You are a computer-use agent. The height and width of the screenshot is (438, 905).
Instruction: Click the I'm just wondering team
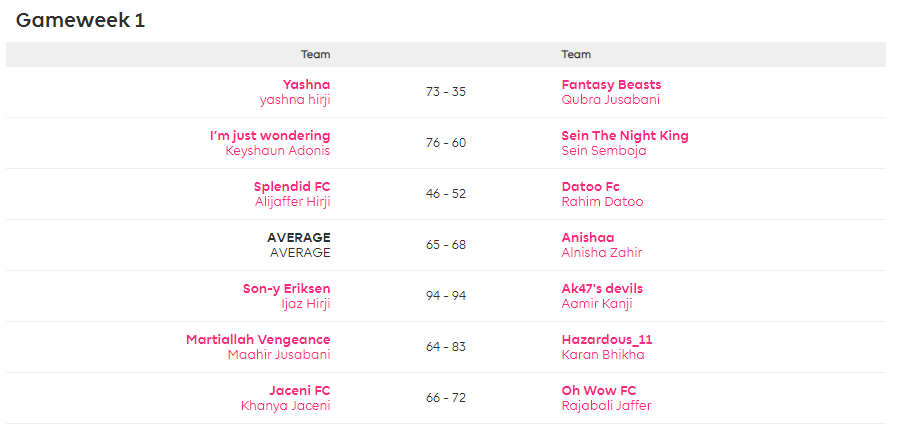(270, 136)
